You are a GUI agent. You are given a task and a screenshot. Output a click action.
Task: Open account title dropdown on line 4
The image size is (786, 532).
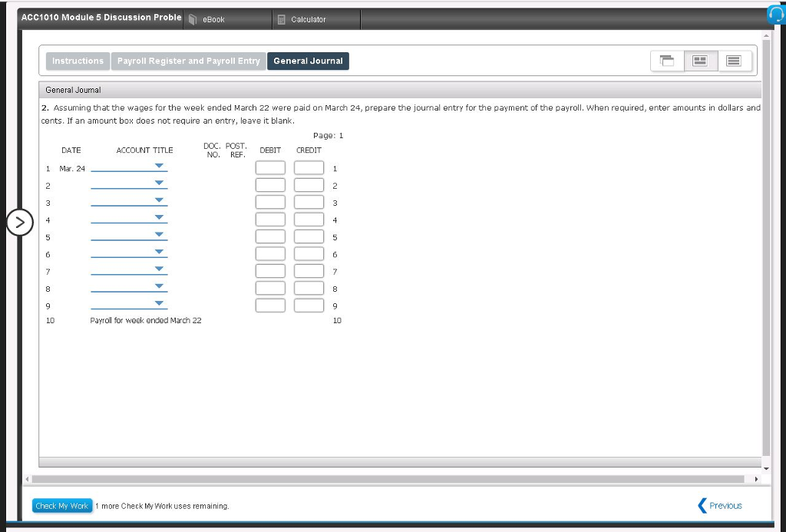pyautogui.click(x=129, y=218)
